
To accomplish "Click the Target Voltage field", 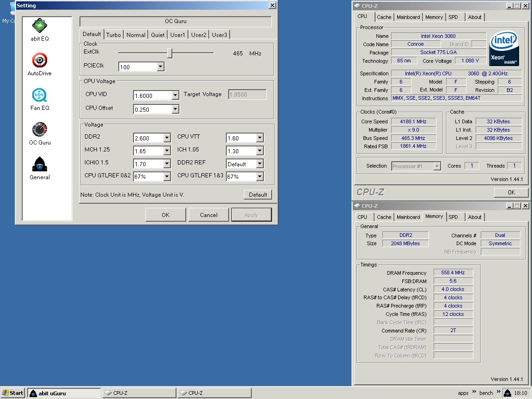I will 248,94.
